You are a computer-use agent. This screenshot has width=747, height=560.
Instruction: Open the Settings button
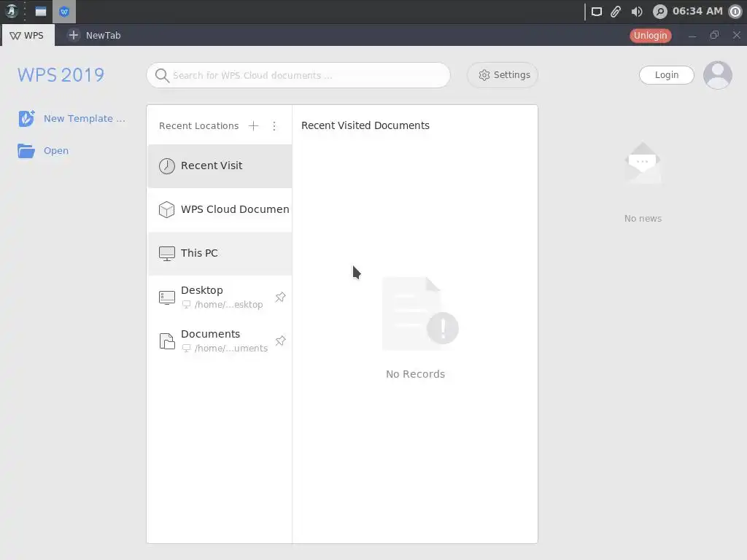point(503,75)
